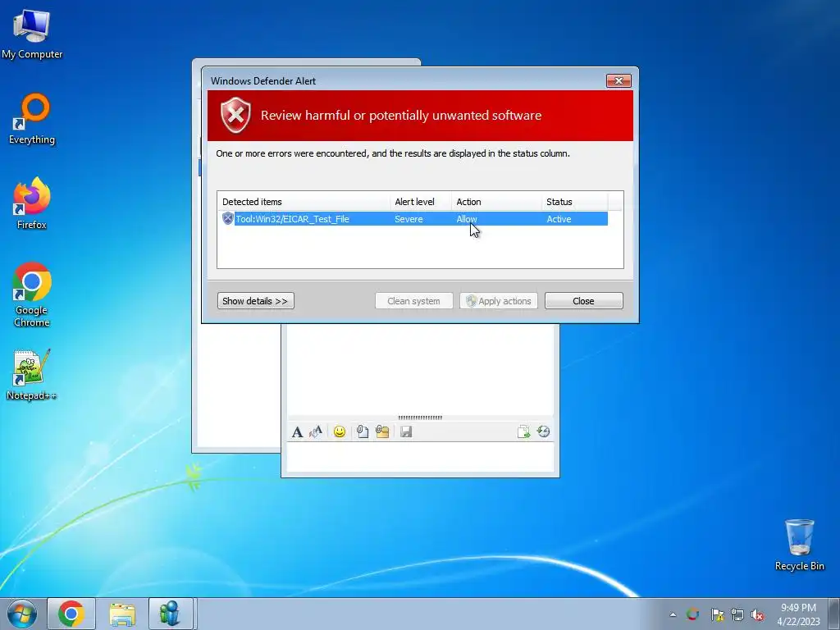Open the clock showing 9:49 PM

point(798,614)
